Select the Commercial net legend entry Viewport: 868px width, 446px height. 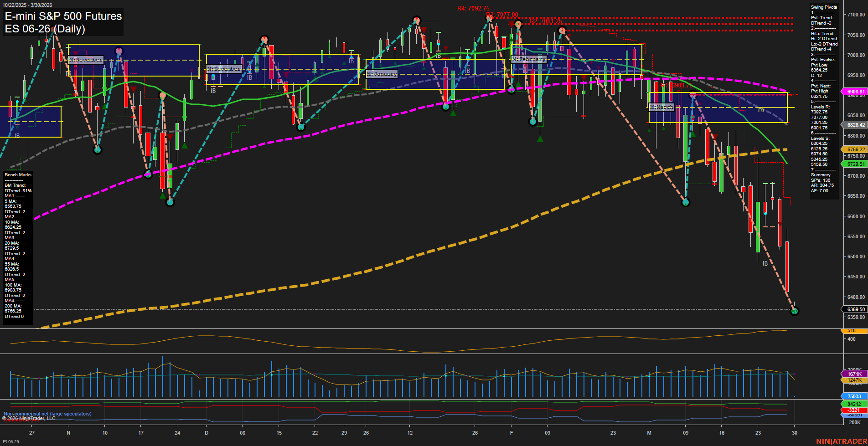22,420
